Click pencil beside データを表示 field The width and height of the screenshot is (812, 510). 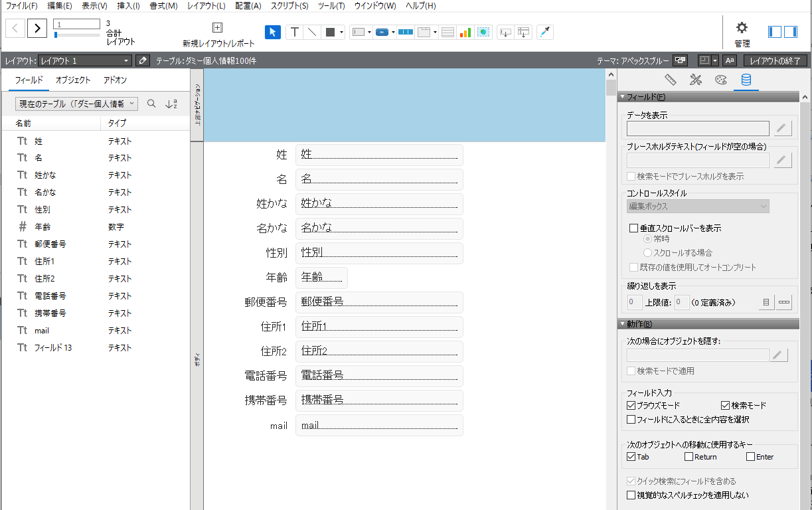[x=782, y=128]
